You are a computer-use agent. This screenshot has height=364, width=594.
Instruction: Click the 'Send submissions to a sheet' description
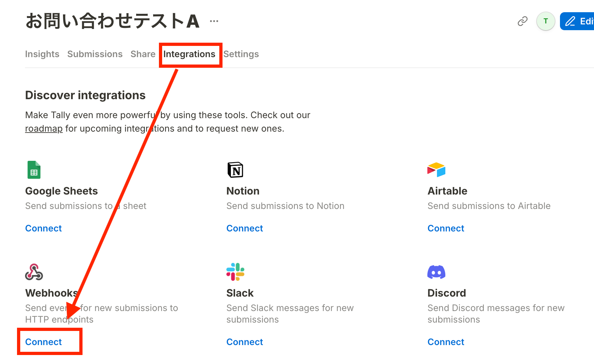[86, 206]
